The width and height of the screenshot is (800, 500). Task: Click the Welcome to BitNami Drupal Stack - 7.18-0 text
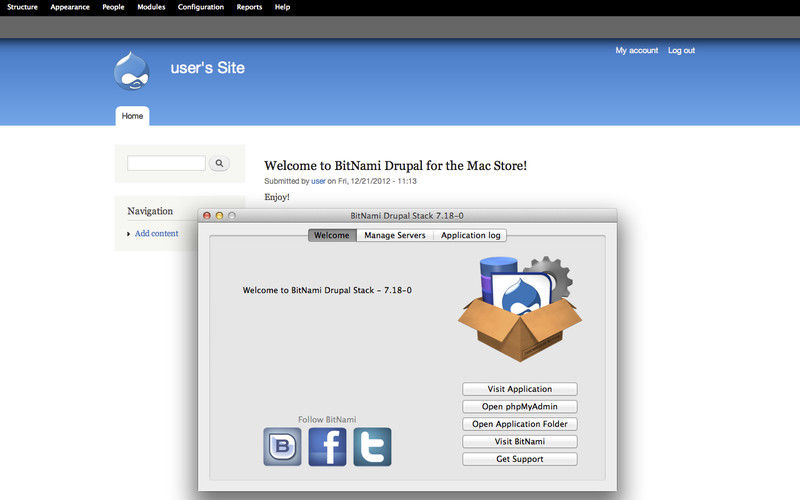(x=327, y=290)
